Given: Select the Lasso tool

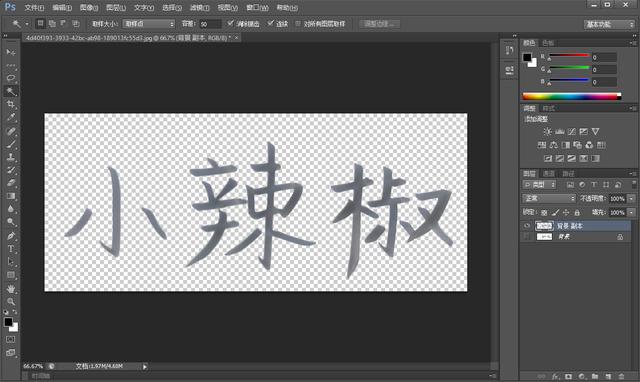Looking at the screenshot, I should click(11, 78).
